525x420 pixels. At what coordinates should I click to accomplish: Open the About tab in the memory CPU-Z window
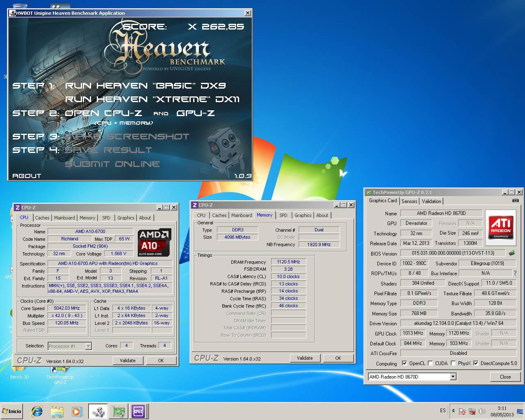(x=322, y=215)
